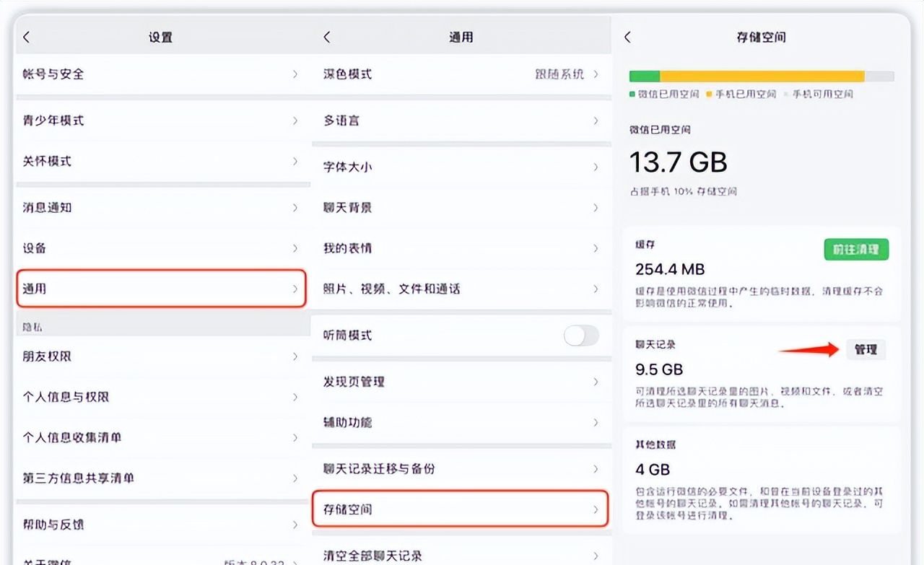Viewport: 924px width, 565px height.
Task: Open the 青少年模式 settings item
Action: tap(159, 121)
